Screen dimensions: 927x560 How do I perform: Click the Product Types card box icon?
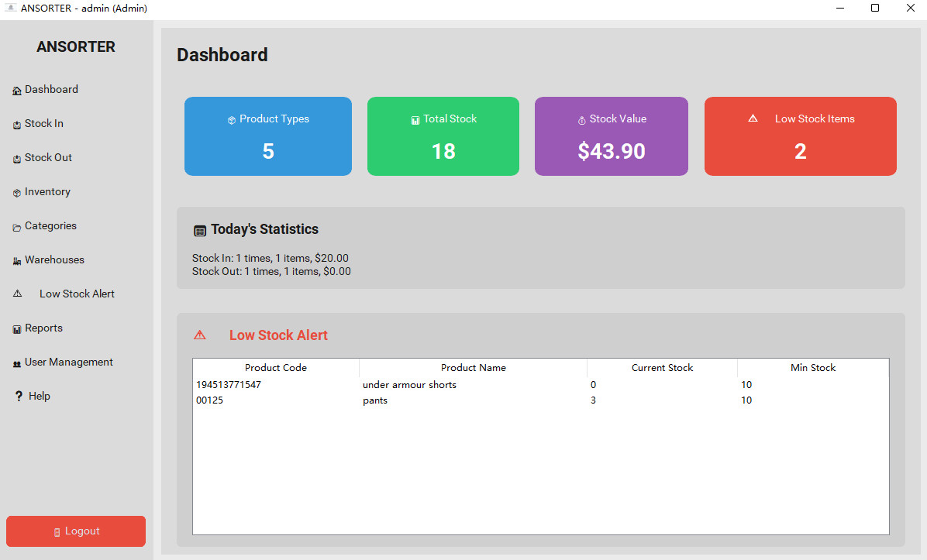[x=232, y=120]
